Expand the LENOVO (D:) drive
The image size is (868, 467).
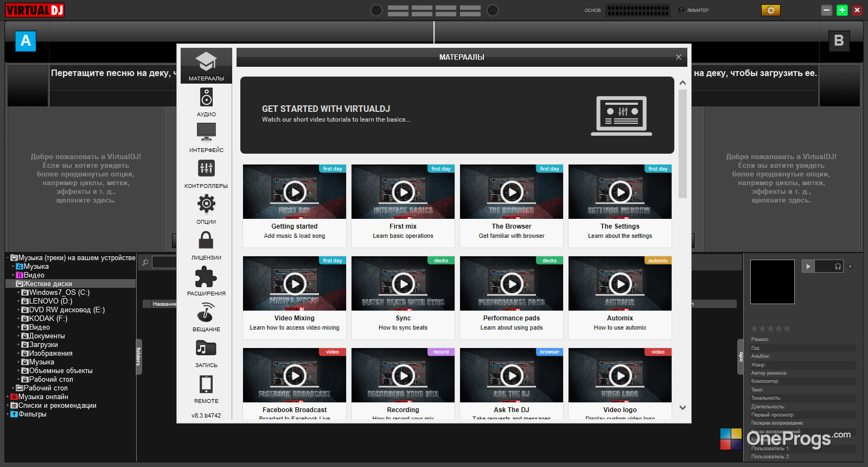click(18, 301)
